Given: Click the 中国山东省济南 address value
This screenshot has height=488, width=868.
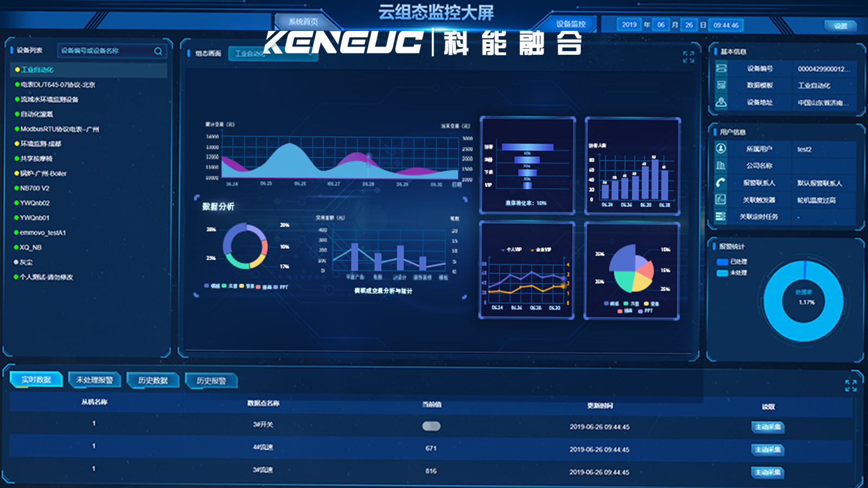Looking at the screenshot, I should [x=823, y=102].
